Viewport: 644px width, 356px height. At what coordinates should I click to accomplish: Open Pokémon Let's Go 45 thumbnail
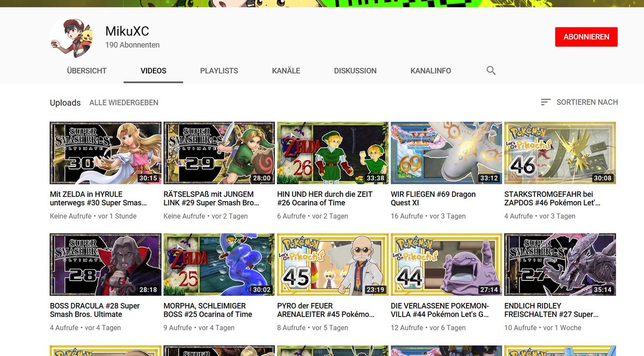pos(333,264)
